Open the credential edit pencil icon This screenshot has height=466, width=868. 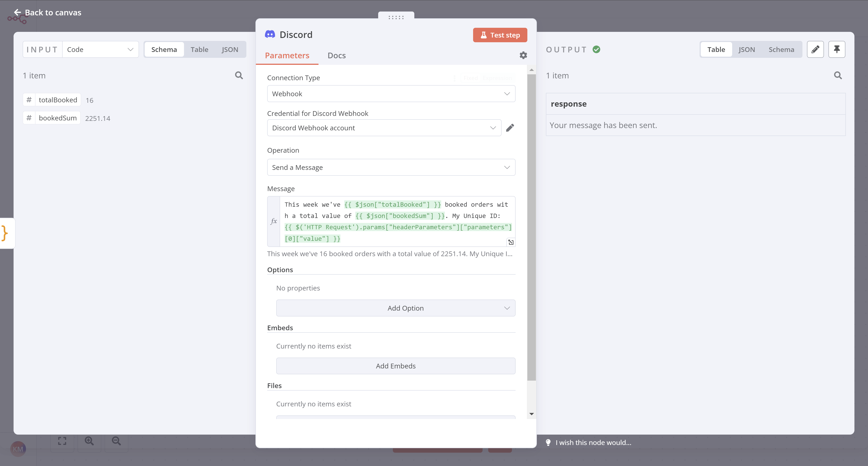pos(510,128)
